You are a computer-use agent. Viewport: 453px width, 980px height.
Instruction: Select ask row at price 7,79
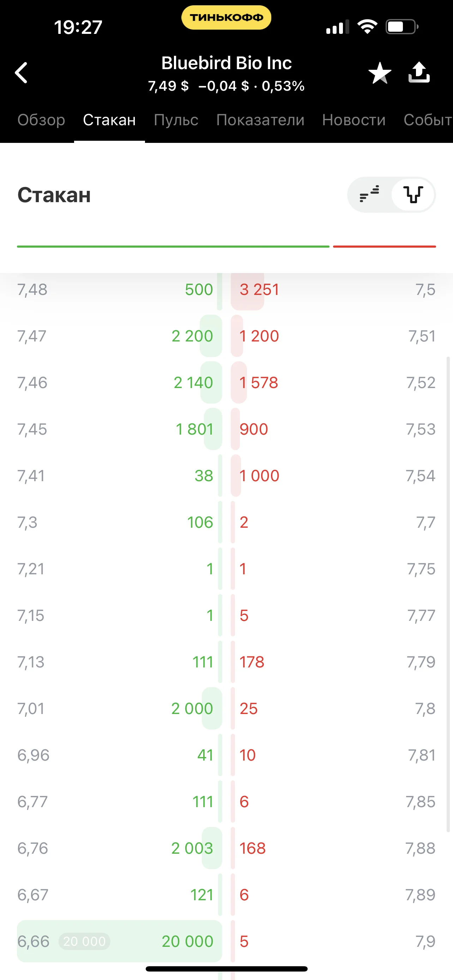[333, 662]
